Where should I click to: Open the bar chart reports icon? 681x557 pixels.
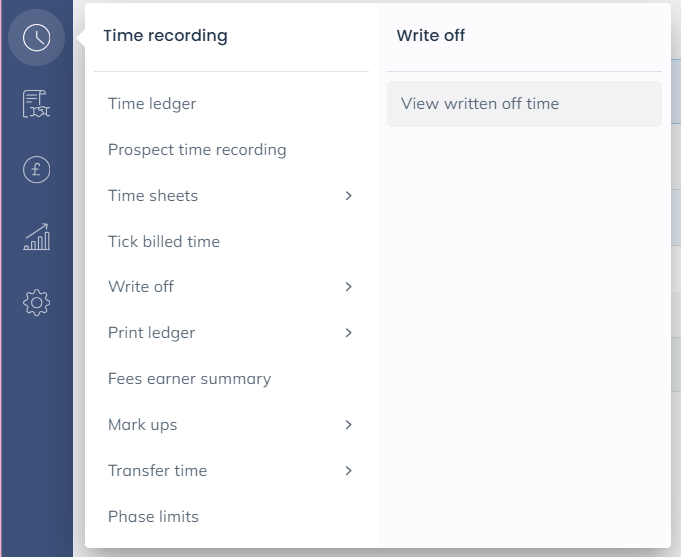tap(36, 237)
